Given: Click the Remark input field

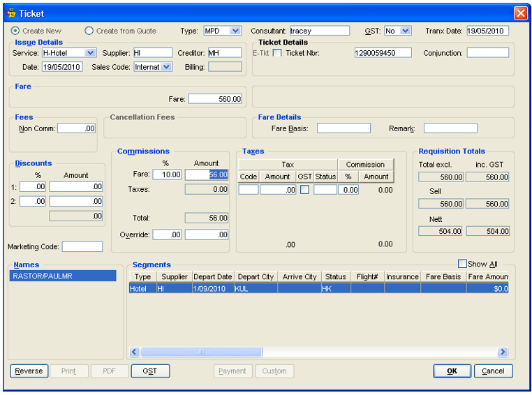Looking at the screenshot, I should pyautogui.click(x=450, y=128).
